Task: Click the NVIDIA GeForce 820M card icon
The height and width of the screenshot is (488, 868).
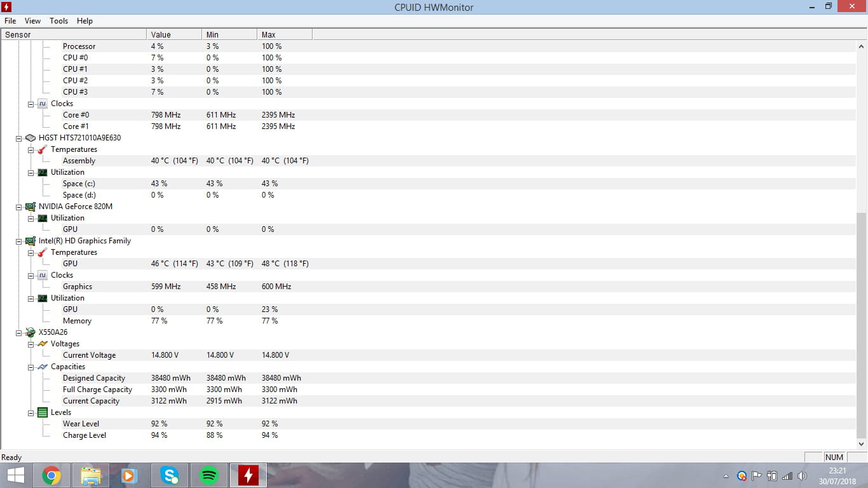Action: click(x=31, y=207)
